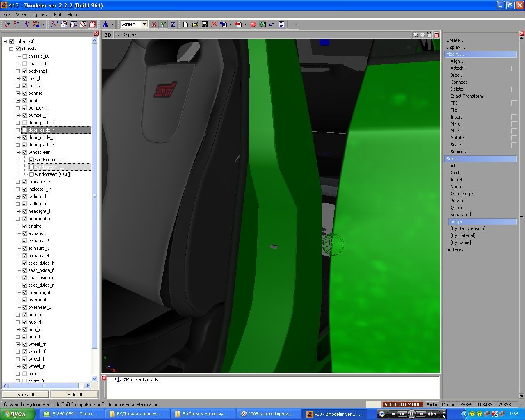
Task: Uncheck the engine checkbox
Action: [x=25, y=226]
